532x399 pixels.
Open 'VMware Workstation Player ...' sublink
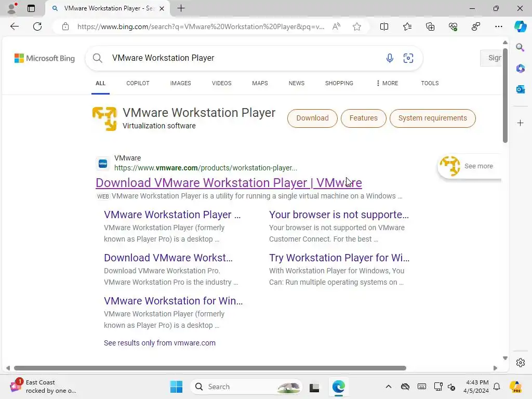(172, 215)
